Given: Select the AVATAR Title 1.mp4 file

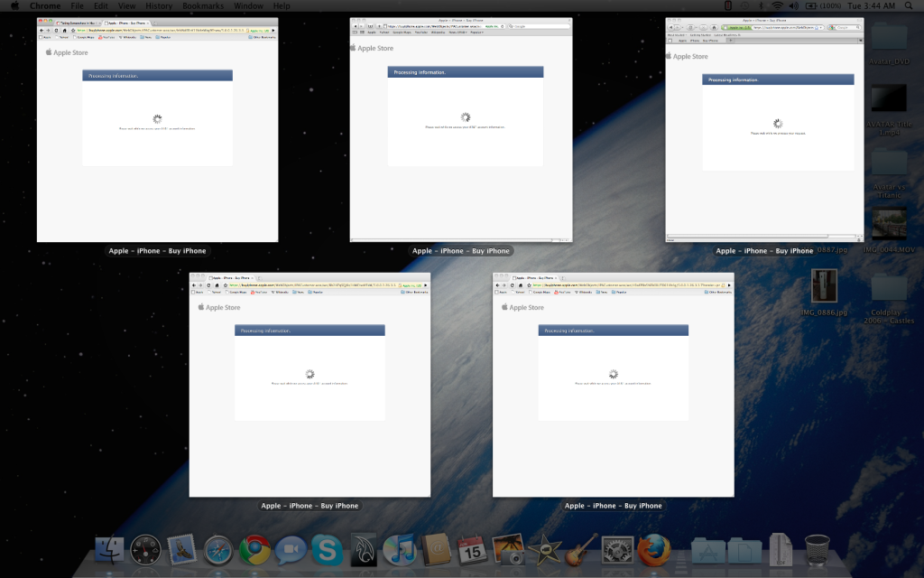Looking at the screenshot, I should [x=889, y=109].
